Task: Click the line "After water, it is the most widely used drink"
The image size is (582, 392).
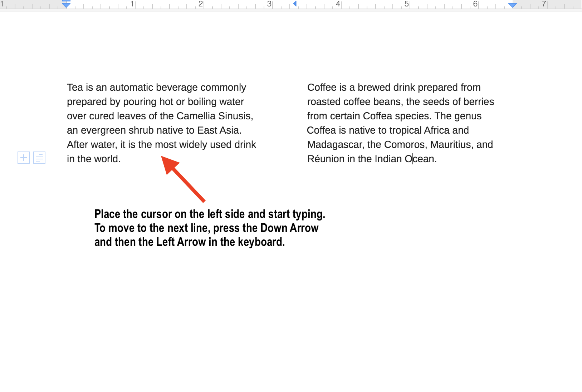Action: pos(161,145)
